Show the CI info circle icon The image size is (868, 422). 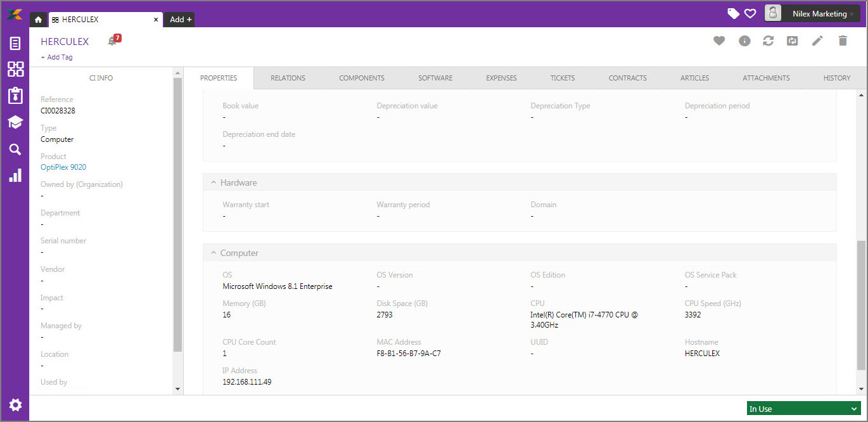tap(744, 41)
